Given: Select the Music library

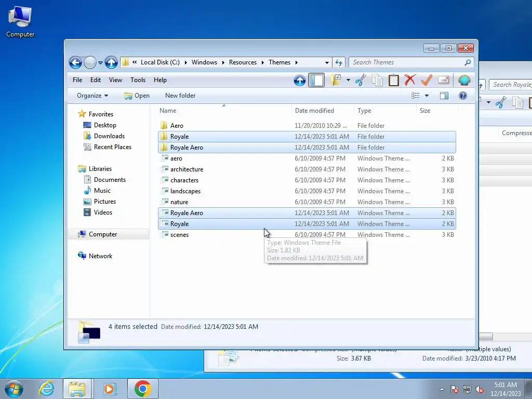Looking at the screenshot, I should [102, 190].
